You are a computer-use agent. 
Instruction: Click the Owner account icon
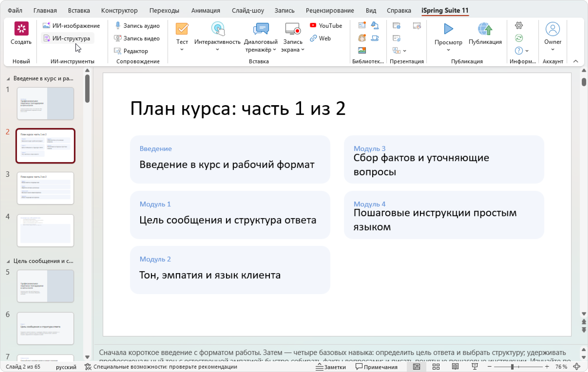[553, 29]
